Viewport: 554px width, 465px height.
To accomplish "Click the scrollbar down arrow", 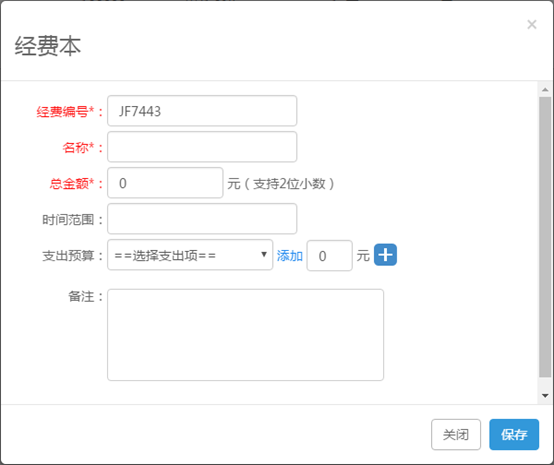I will pos(545,396).
